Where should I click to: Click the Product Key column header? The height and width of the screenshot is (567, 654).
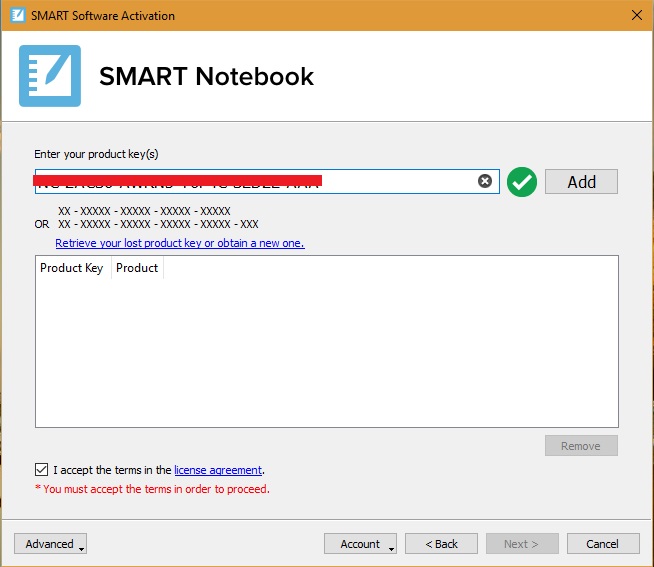coord(72,268)
